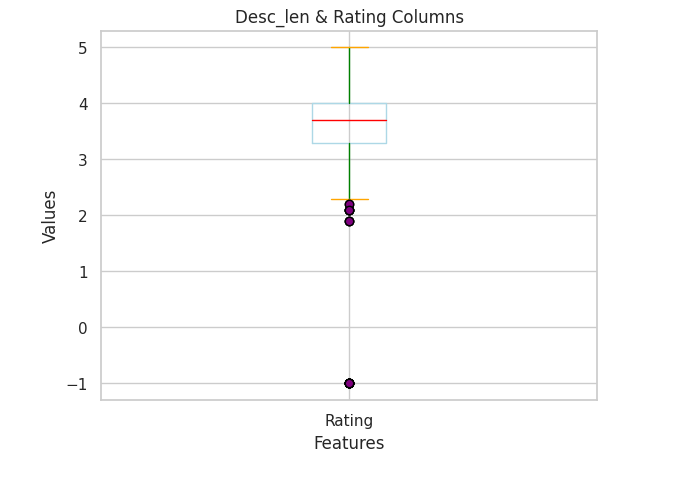The height and width of the screenshot is (480, 685).
Task: Click the y-axis tick label 1
Action: [x=83, y=272]
